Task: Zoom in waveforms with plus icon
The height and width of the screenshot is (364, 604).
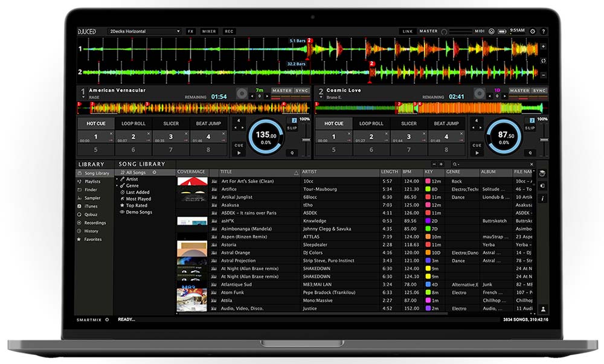Action: (x=543, y=46)
